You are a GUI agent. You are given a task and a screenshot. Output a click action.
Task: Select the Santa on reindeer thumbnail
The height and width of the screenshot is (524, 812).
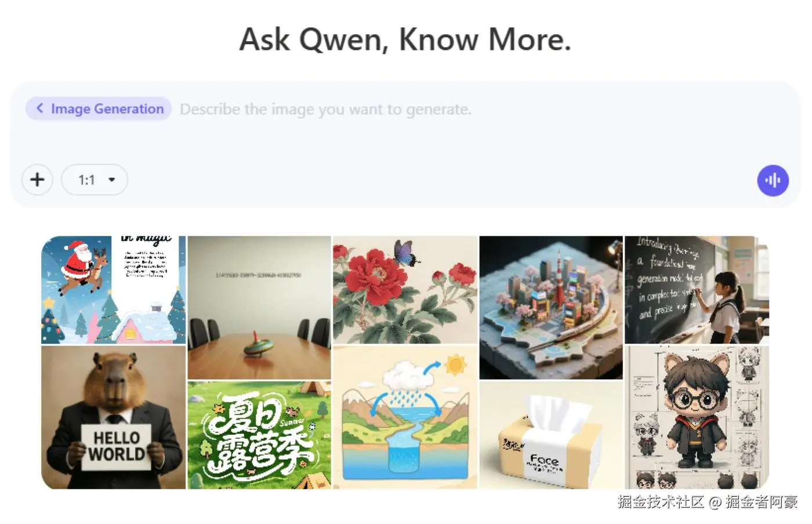point(114,290)
